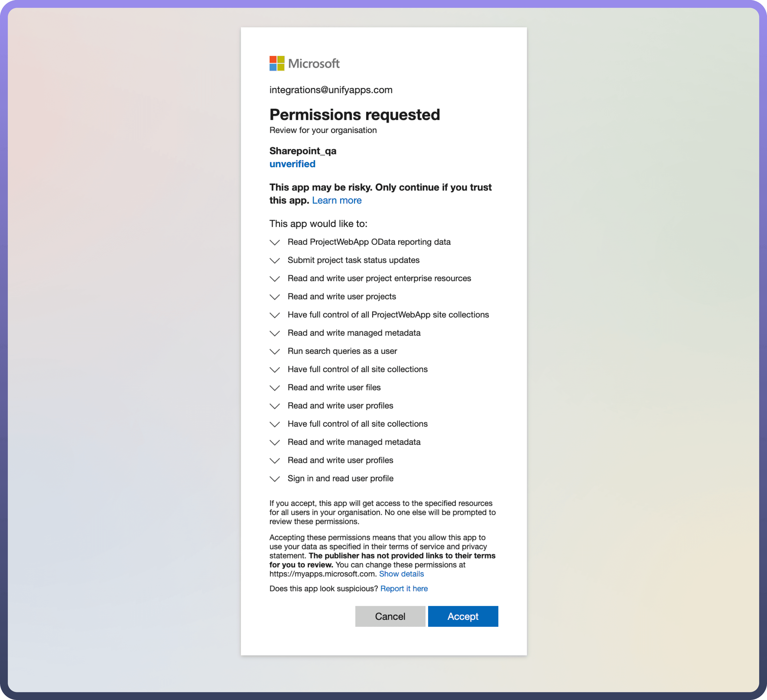Expand full control of ProjectWebApp site collections

coord(275,315)
